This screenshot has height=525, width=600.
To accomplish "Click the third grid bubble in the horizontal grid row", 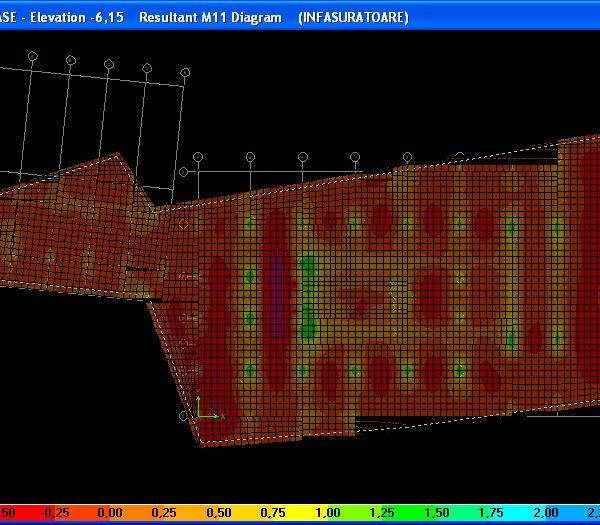I will click(303, 157).
